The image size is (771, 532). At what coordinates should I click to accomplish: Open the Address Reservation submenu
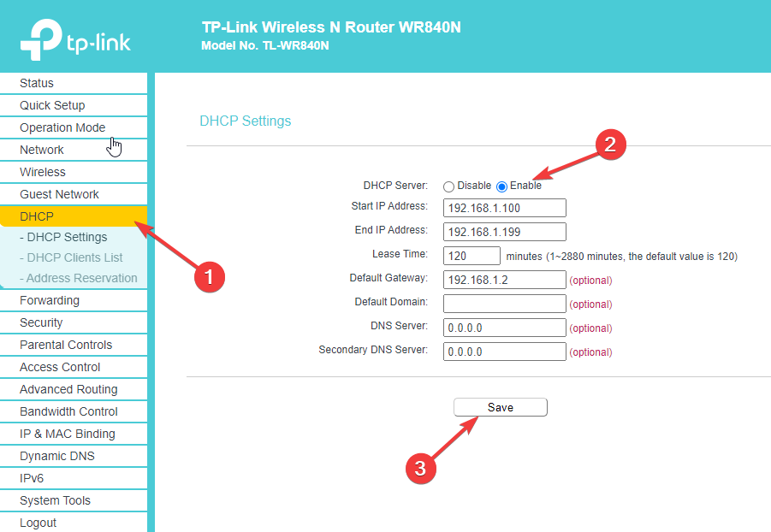pyautogui.click(x=79, y=278)
